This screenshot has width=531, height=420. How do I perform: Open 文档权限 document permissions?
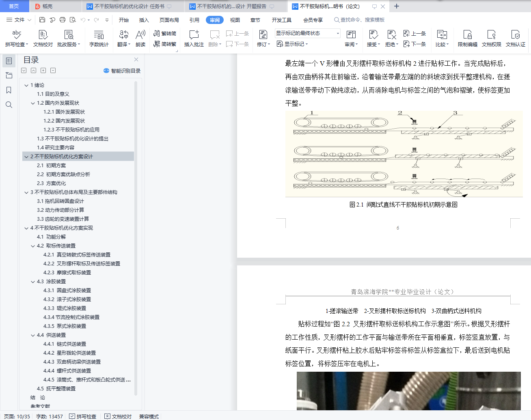point(492,39)
